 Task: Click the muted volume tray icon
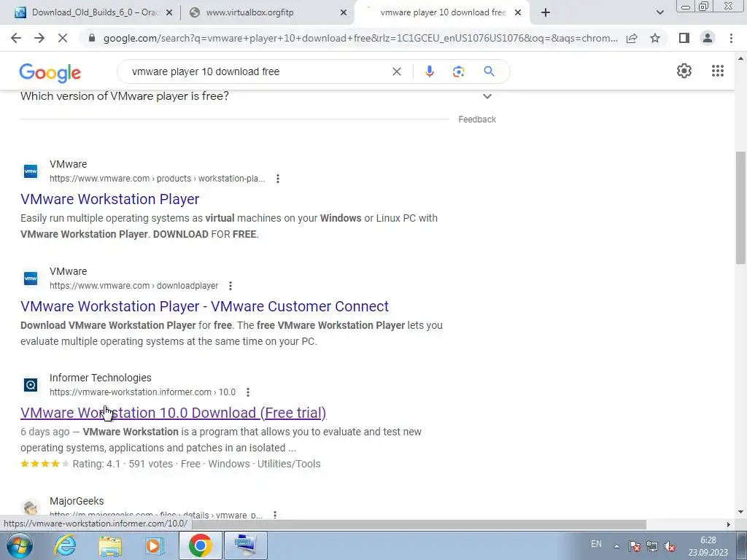pos(670,546)
